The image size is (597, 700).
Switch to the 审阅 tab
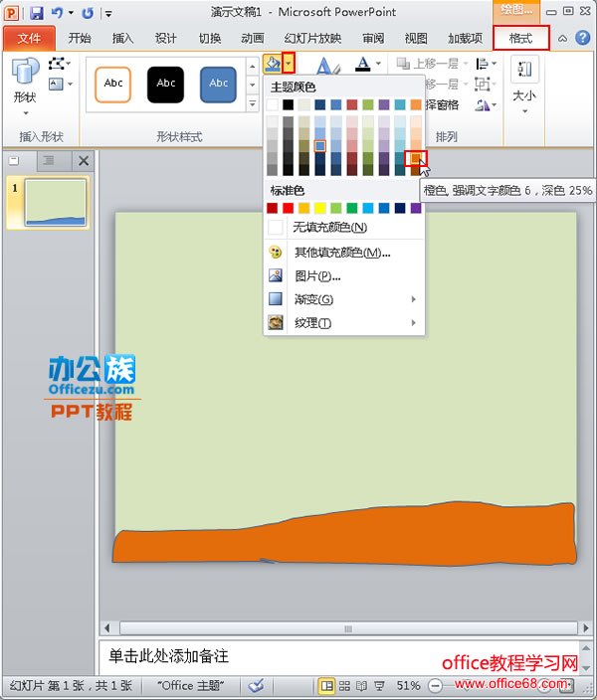(x=373, y=39)
